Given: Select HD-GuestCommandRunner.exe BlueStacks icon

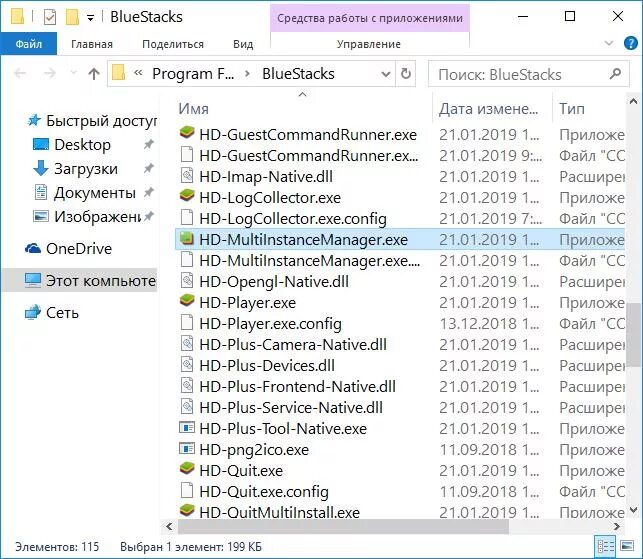Looking at the screenshot, I should pos(187,133).
